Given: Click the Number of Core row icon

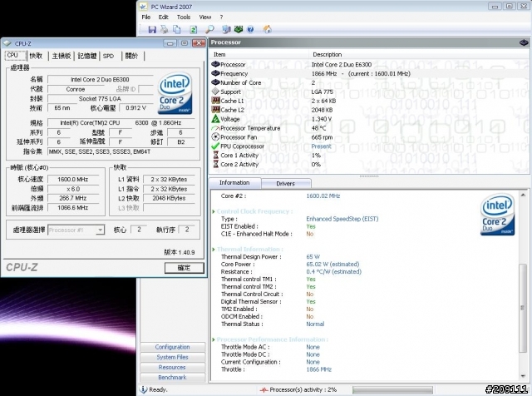Looking at the screenshot, I should click(x=215, y=82).
